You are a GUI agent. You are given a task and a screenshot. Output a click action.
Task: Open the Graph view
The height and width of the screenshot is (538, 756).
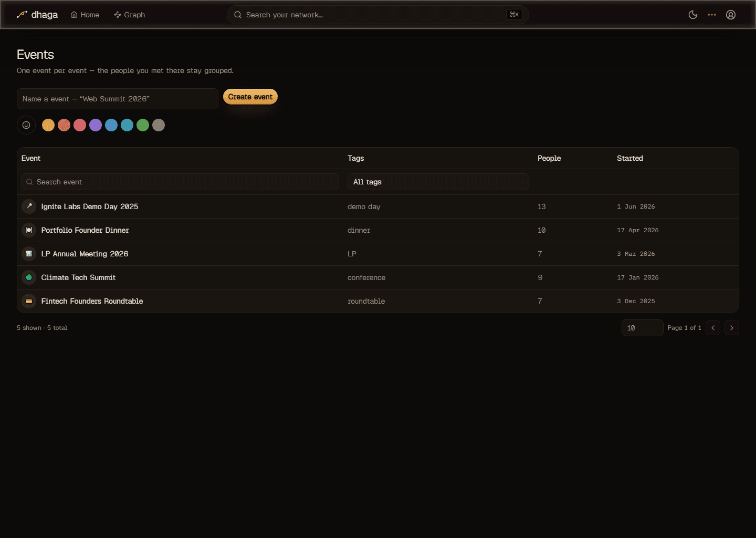130,15
